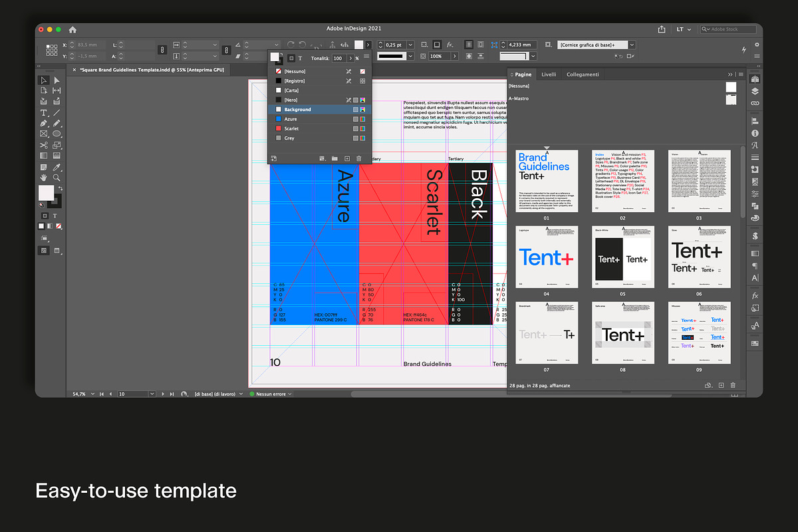Select page 08 Tent+ safe area thumbnail
Image resolution: width=798 pixels, height=532 pixels.
tap(623, 334)
